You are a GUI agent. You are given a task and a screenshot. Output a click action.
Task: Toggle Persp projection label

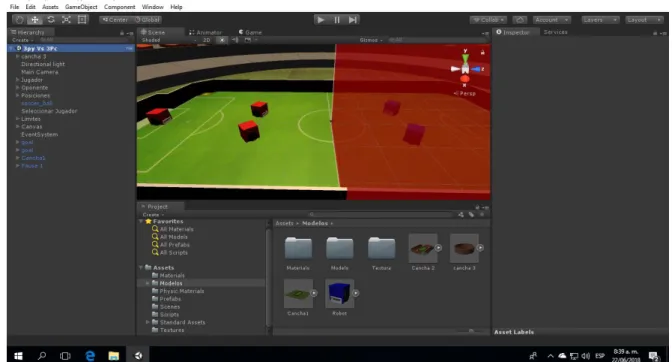pos(465,93)
